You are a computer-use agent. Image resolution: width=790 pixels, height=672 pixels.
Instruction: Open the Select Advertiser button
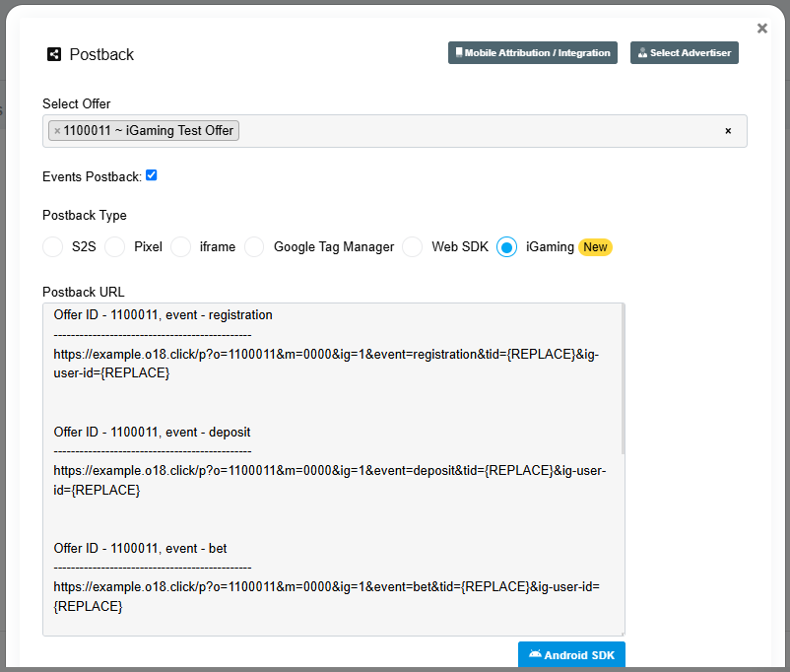(684, 53)
